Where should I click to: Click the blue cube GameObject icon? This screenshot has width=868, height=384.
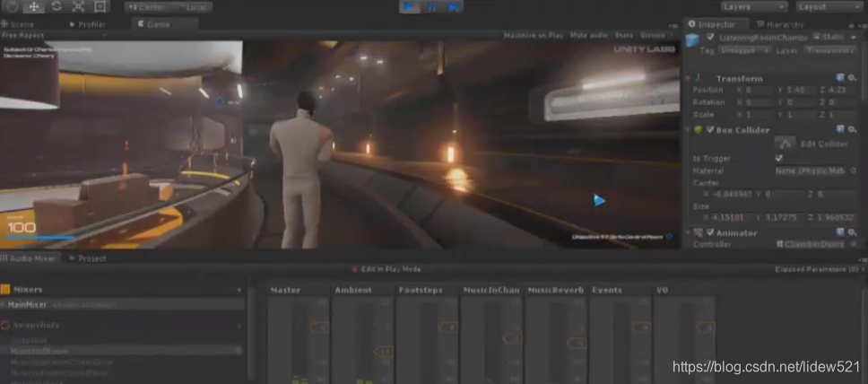[692, 39]
